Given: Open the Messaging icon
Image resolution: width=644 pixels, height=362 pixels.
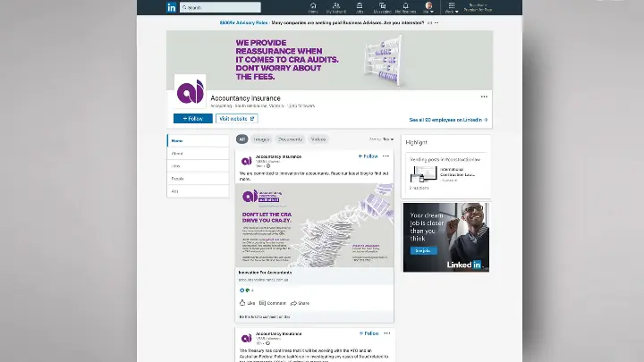Looking at the screenshot, I should coord(383,7).
